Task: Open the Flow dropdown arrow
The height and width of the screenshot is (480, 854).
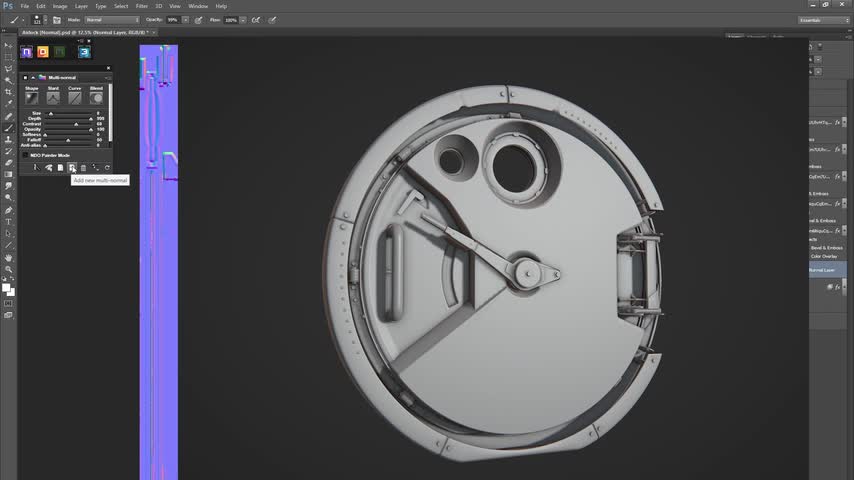Action: [x=243, y=20]
